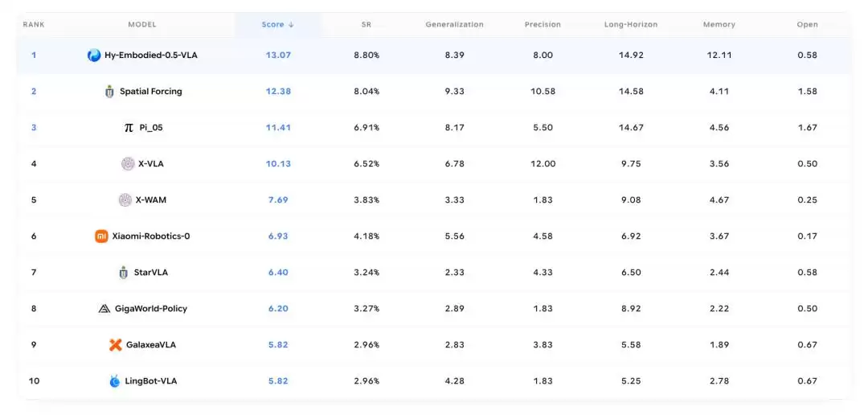The image size is (868, 415).
Task: Click the orange Xiaomi-Robotics-0 logo
Action: coord(101,236)
